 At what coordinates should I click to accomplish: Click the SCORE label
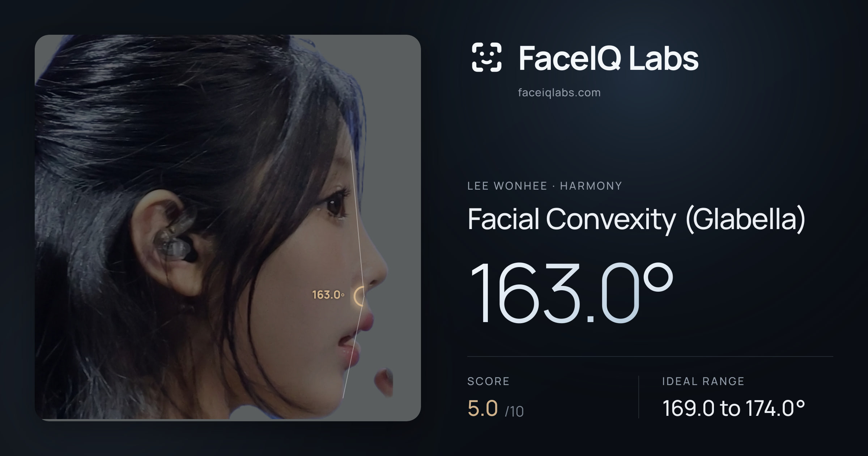click(488, 381)
